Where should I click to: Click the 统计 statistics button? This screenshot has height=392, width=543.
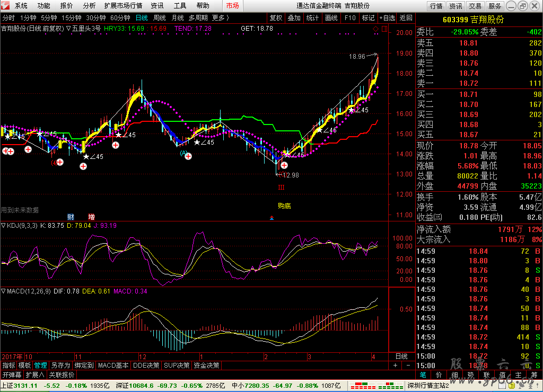(x=313, y=18)
